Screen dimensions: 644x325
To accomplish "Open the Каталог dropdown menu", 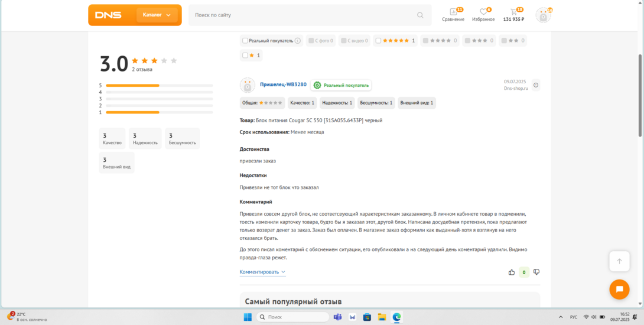I will [x=157, y=15].
